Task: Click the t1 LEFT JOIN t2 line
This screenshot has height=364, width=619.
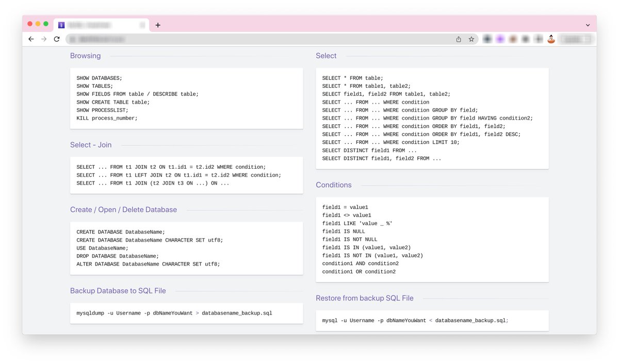Action: (179, 175)
